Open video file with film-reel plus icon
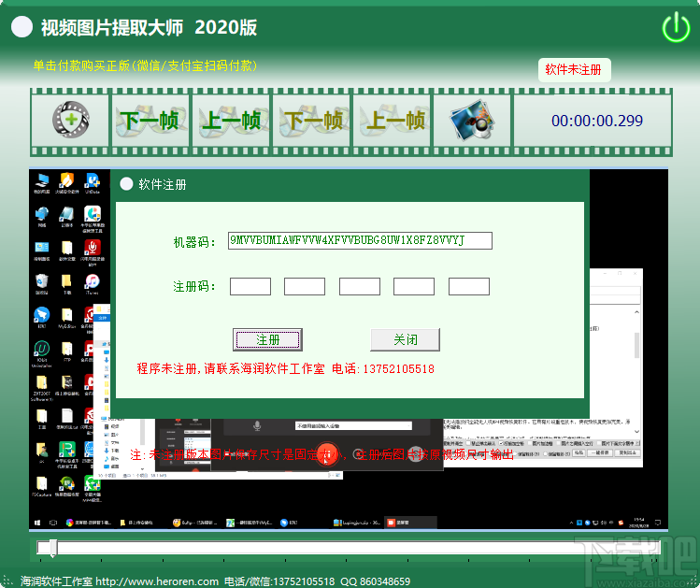700x588 pixels. click(x=70, y=120)
